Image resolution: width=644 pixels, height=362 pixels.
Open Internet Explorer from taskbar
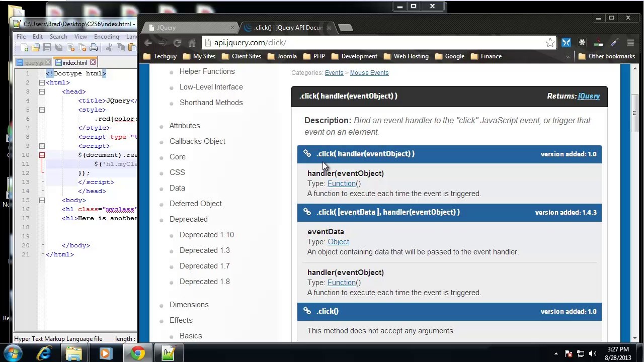44,353
